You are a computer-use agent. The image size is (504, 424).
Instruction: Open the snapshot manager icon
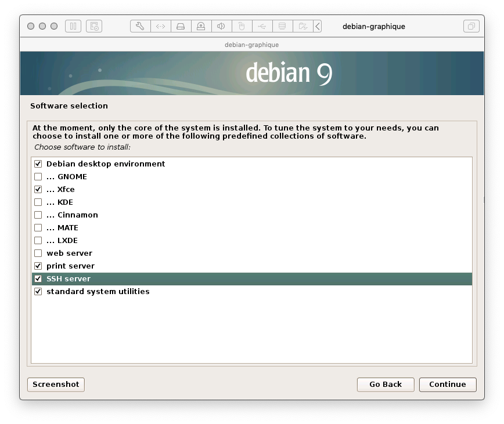pyautogui.click(x=94, y=26)
